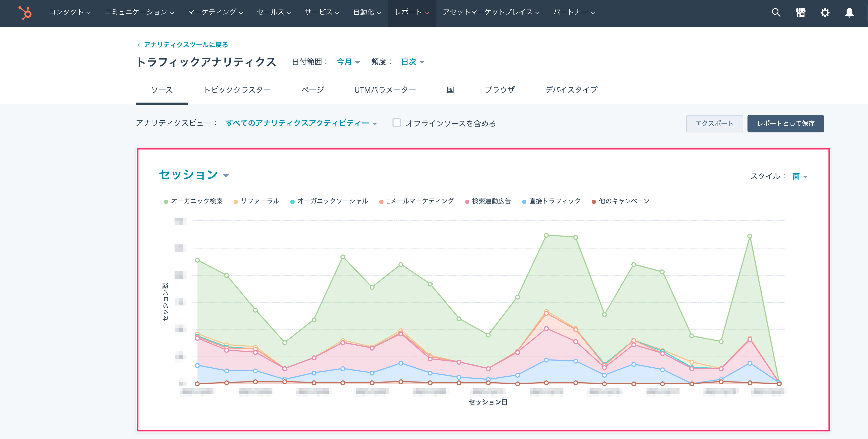
Task: Click back chevron before アナリティクスツールに戻る
Action: [138, 45]
